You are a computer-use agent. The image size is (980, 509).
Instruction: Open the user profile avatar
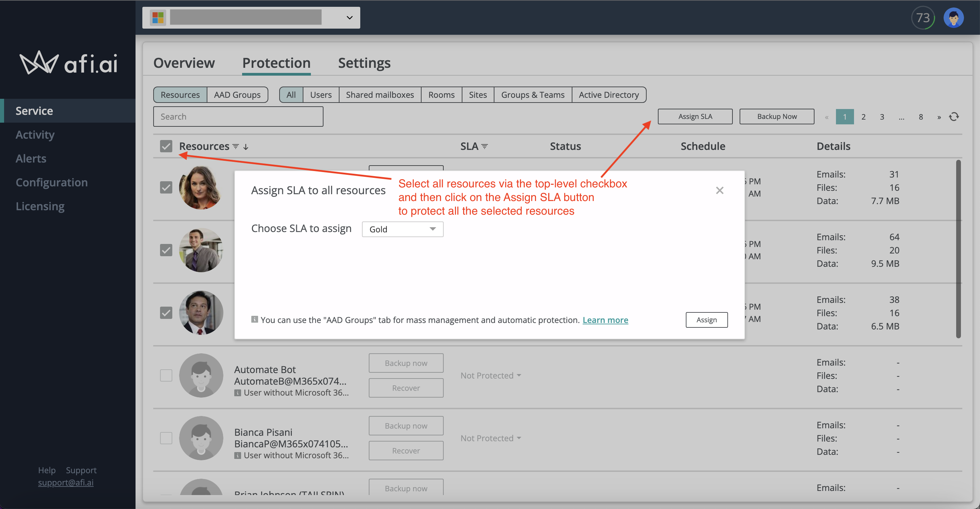[x=953, y=17]
